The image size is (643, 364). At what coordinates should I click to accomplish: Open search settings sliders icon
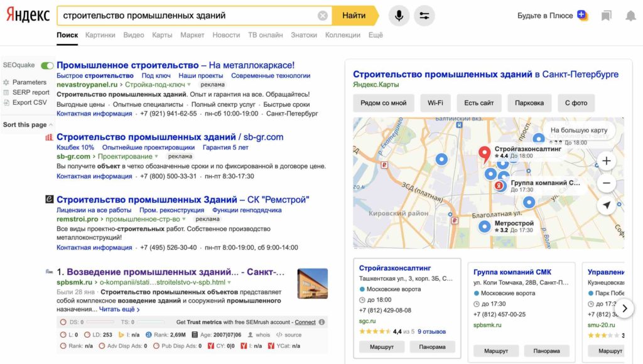[424, 16]
